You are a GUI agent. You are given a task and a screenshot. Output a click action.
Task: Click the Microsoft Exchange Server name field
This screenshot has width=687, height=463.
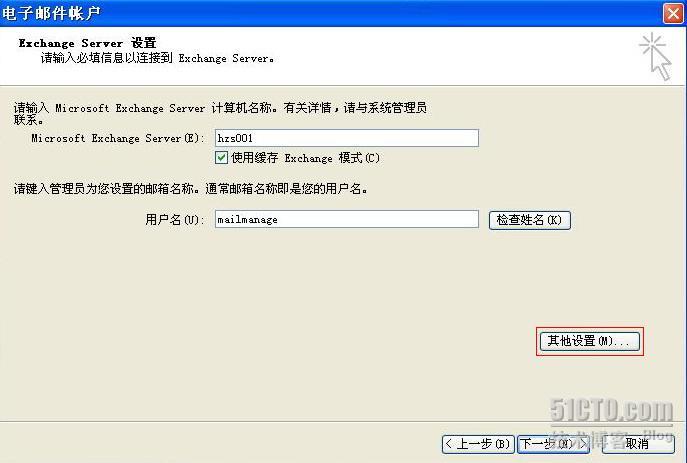tap(347, 138)
